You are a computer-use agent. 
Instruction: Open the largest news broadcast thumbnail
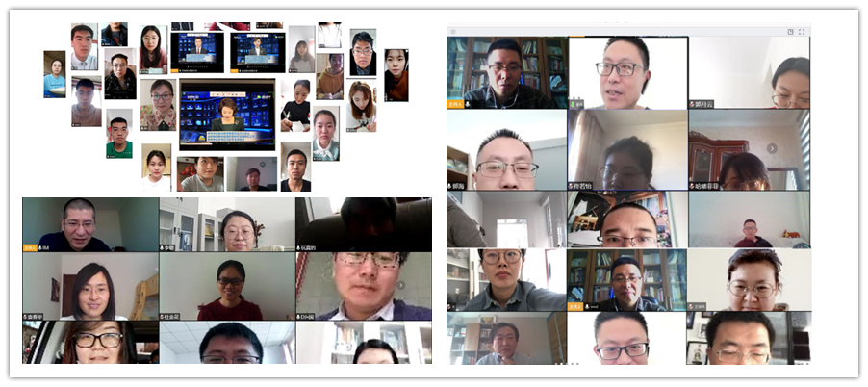[227, 115]
